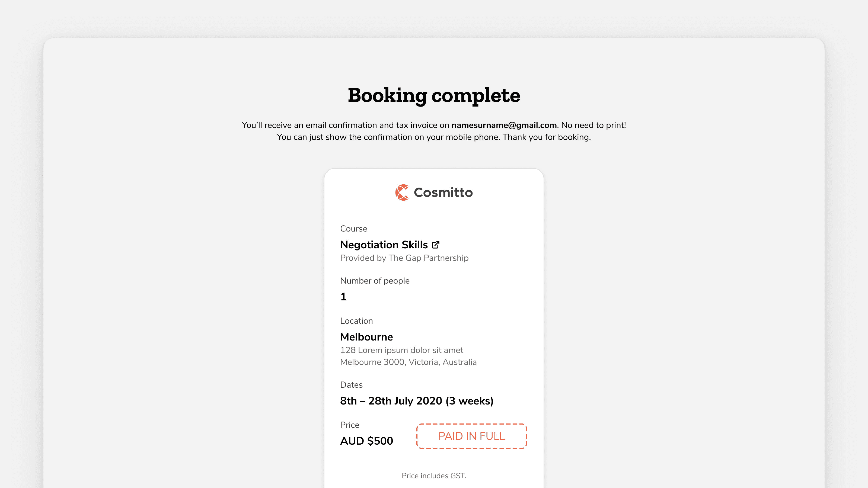This screenshot has width=868, height=488.
Task: Click the external link icon beside Negotiation Skills
Action: [x=435, y=245]
